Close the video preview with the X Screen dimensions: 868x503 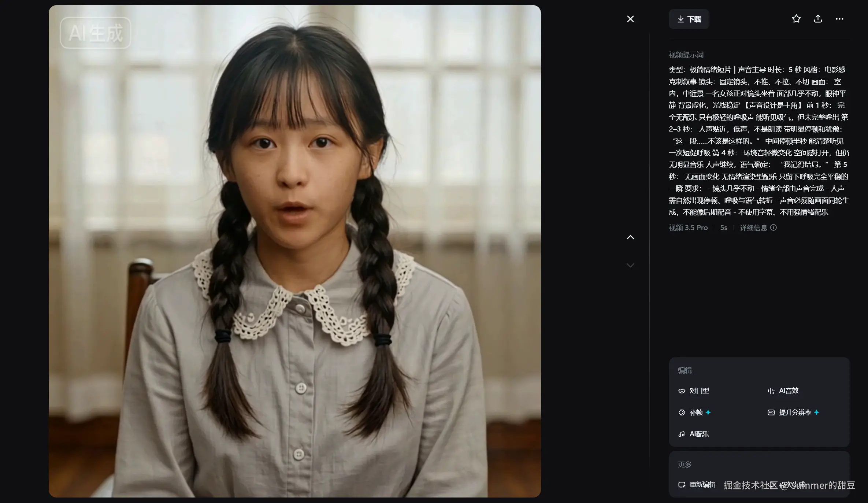tap(630, 19)
